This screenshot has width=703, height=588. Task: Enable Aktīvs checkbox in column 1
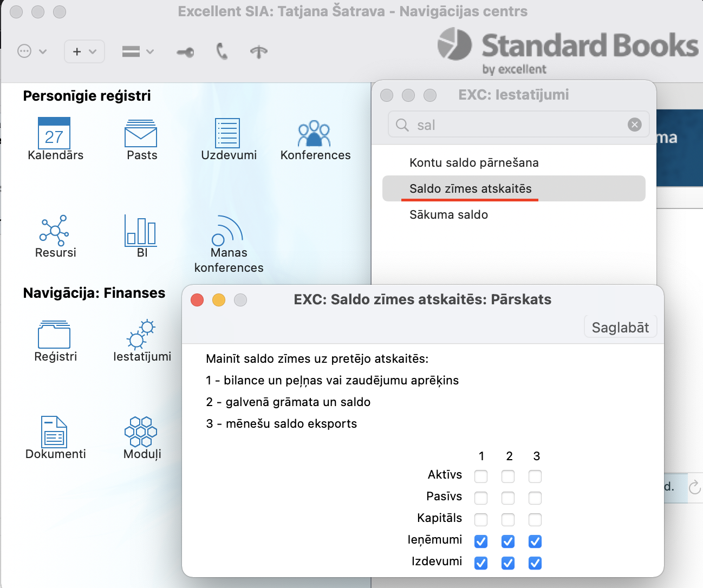[x=481, y=476]
